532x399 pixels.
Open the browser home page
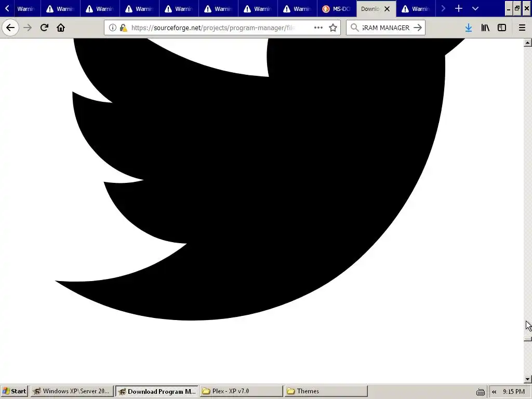click(61, 28)
